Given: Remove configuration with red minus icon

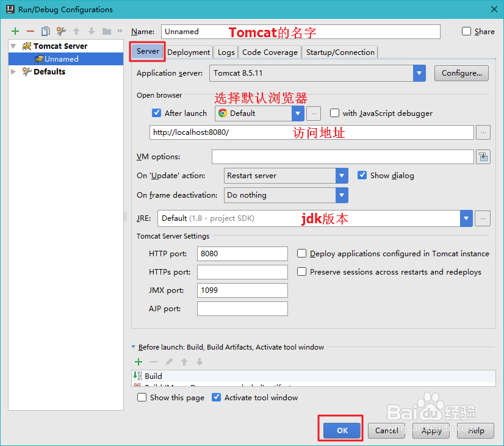Looking at the screenshot, I should [31, 31].
